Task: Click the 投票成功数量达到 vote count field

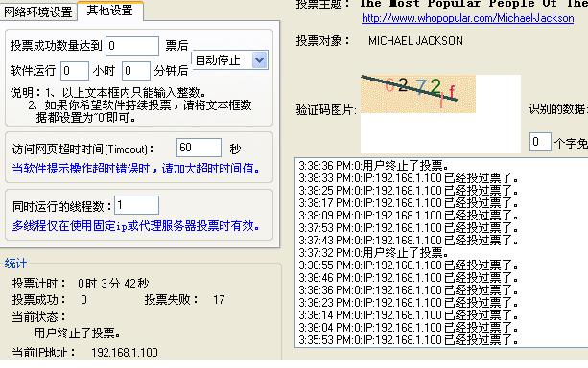Action: (x=132, y=46)
